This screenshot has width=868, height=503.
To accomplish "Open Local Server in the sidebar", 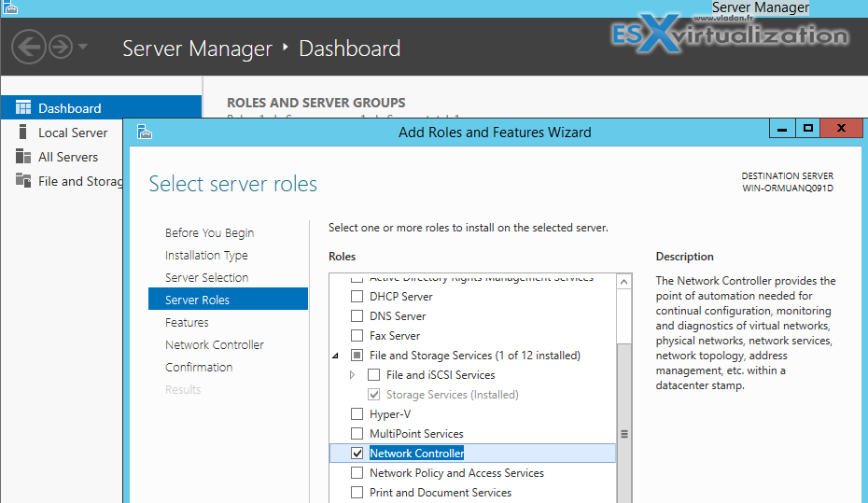I will click(73, 133).
